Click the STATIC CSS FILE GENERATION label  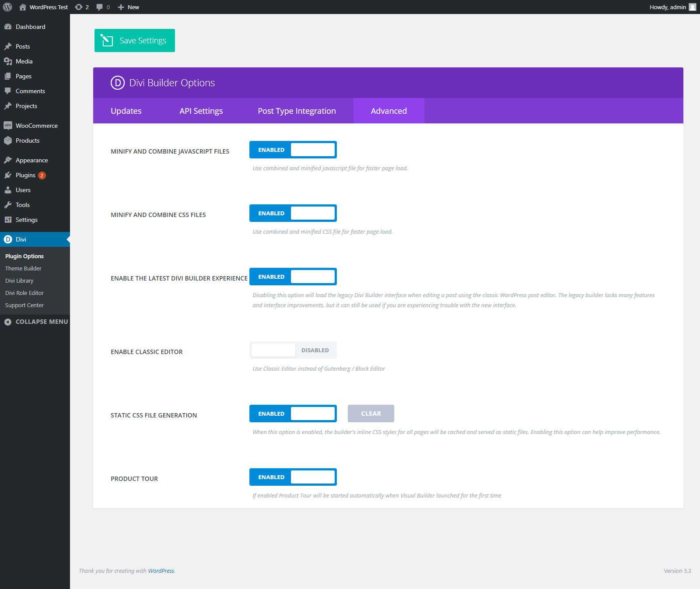tap(154, 415)
